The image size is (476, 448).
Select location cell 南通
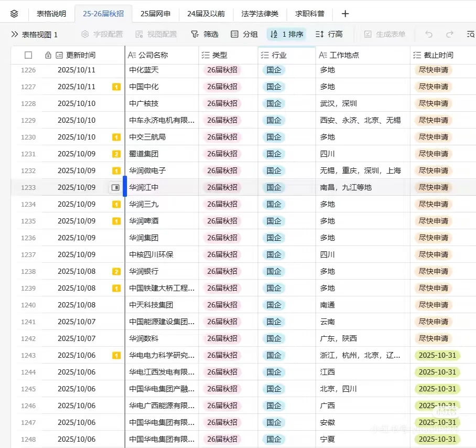(363, 305)
